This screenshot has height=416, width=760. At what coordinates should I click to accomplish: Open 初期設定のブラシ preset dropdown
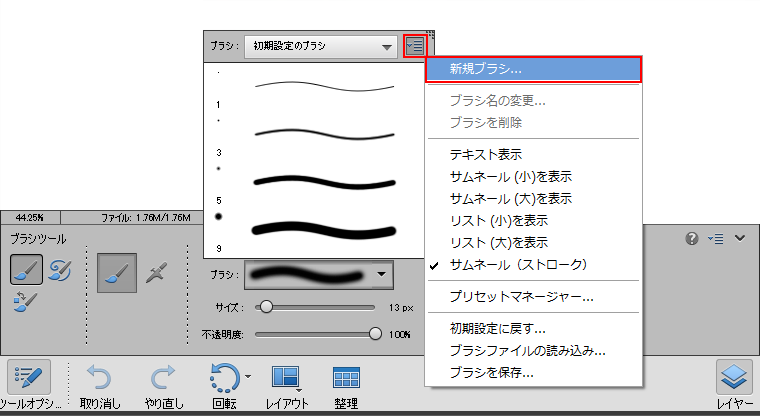tap(321, 46)
